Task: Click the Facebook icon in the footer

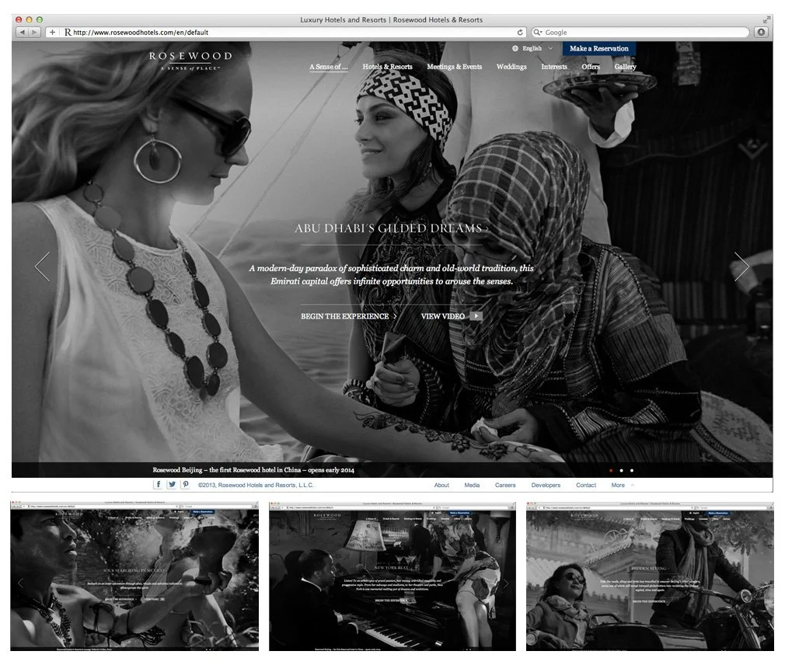Action: tap(159, 484)
